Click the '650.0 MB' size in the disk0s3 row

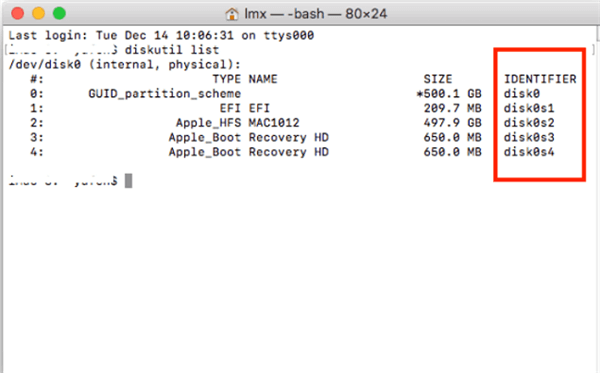(x=452, y=137)
